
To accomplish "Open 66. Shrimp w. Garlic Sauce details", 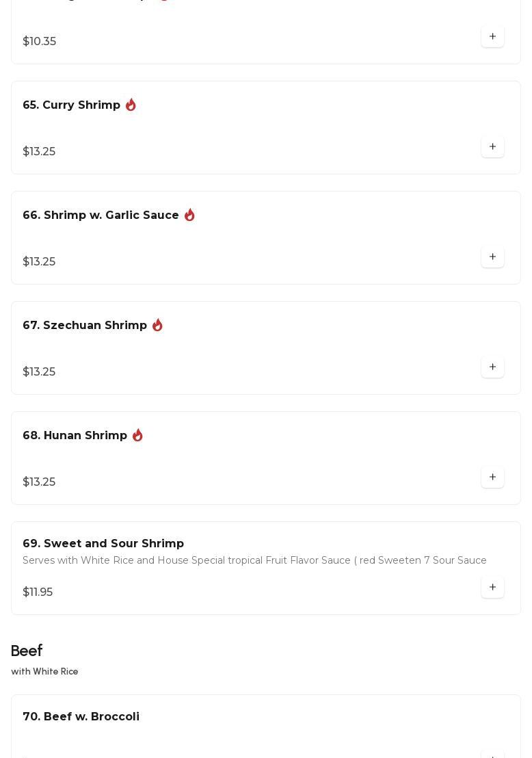I will [101, 215].
